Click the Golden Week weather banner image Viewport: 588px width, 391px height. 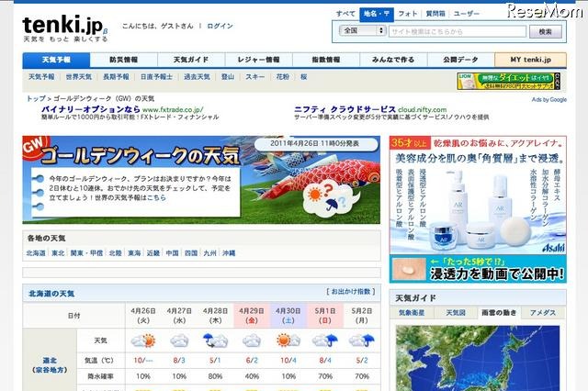(x=201, y=180)
